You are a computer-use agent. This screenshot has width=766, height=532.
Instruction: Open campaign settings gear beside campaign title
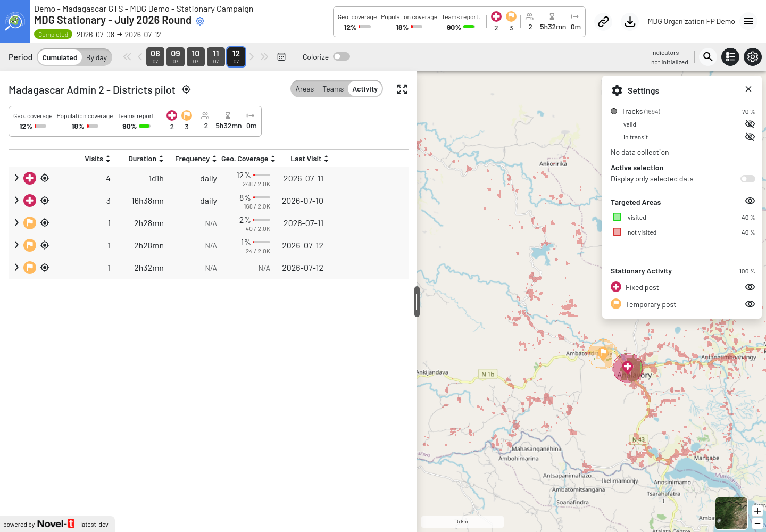[200, 21]
